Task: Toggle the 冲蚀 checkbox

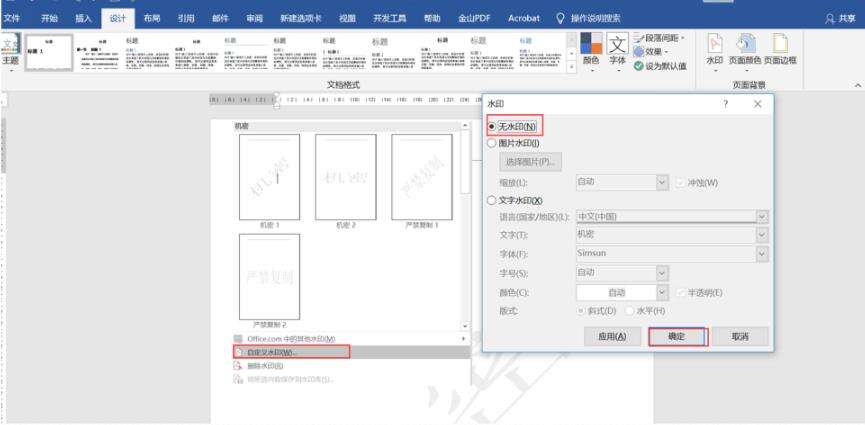Action: tap(680, 182)
